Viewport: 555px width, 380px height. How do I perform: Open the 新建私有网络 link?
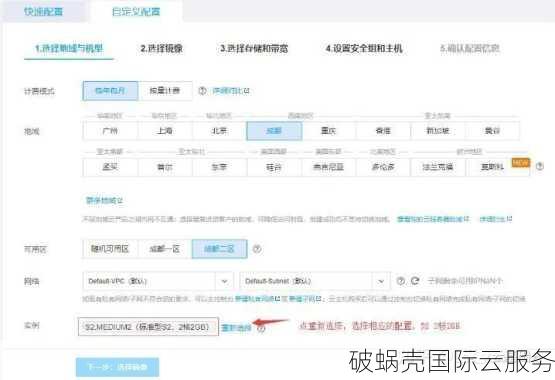coord(258,299)
